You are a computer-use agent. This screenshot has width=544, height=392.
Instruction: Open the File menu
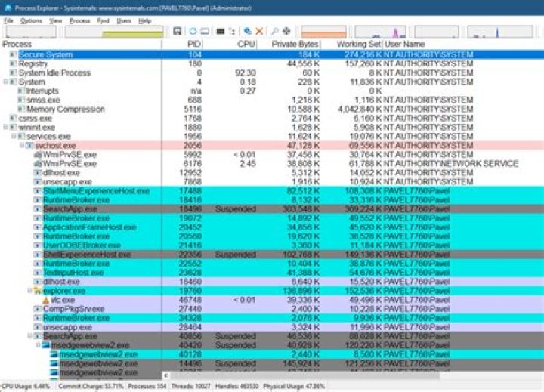click(8, 21)
